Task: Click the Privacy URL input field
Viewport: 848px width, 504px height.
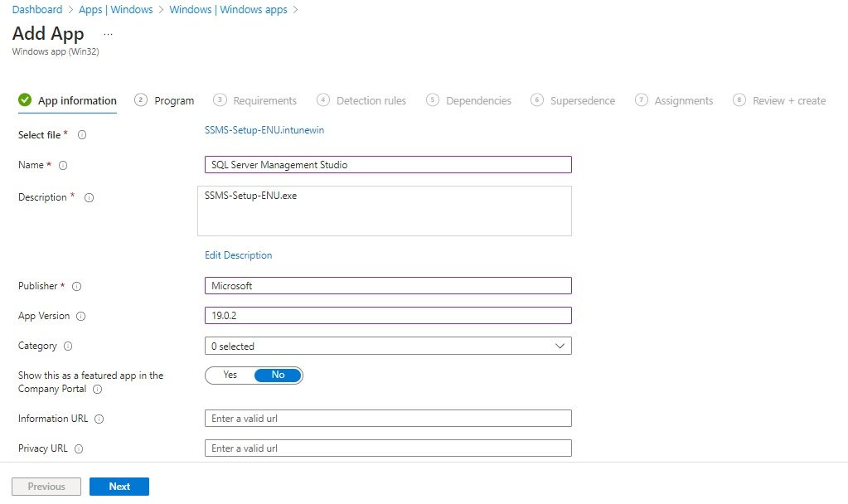Action: 388,448
